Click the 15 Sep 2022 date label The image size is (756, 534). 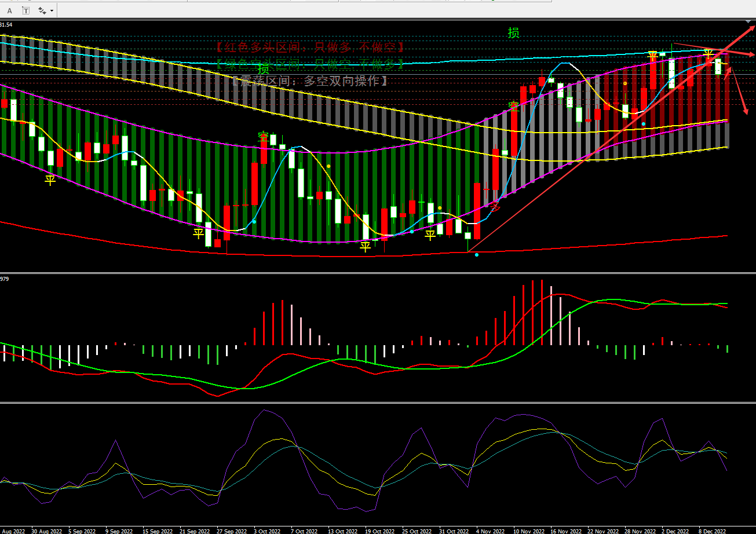tap(158, 531)
